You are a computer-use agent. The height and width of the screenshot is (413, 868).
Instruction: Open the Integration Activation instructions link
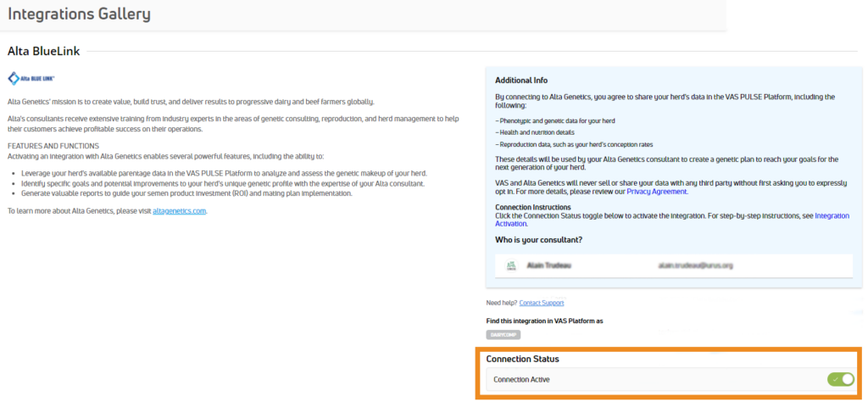[x=672, y=220]
